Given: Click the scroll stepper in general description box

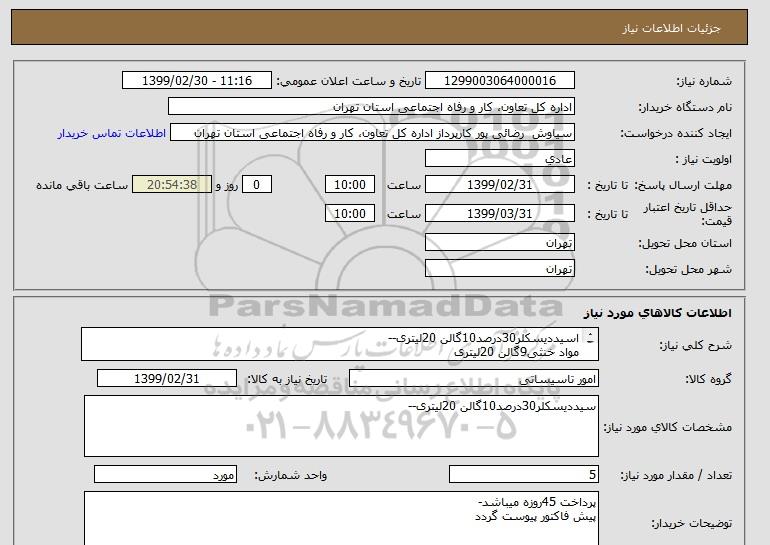Looking at the screenshot, I should [x=590, y=337].
